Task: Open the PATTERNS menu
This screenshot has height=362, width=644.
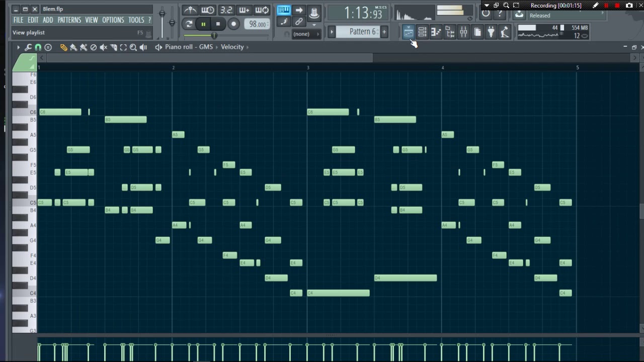Action: (69, 20)
